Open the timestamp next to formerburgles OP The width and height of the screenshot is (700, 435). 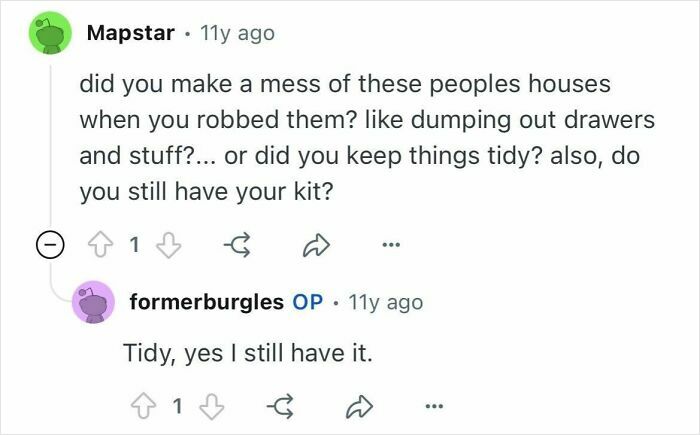[x=386, y=303]
